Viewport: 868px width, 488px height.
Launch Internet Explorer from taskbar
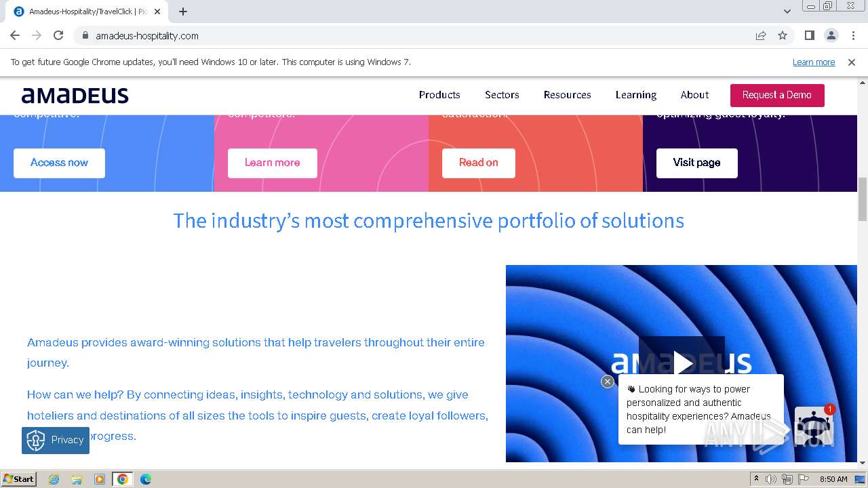(54, 479)
